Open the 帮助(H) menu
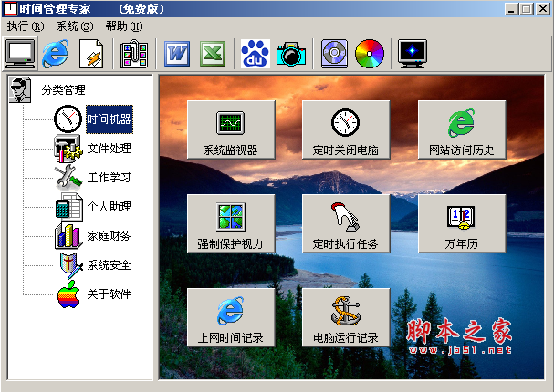The width and height of the screenshot is (554, 392). tap(124, 26)
